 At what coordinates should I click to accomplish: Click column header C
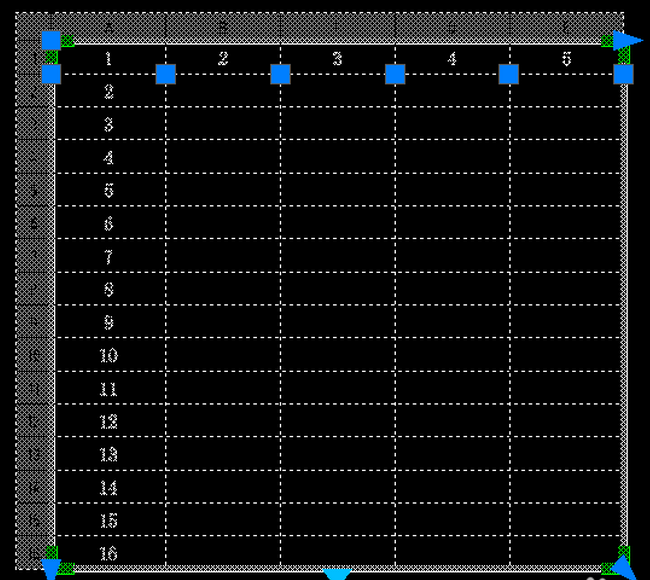coord(338,28)
